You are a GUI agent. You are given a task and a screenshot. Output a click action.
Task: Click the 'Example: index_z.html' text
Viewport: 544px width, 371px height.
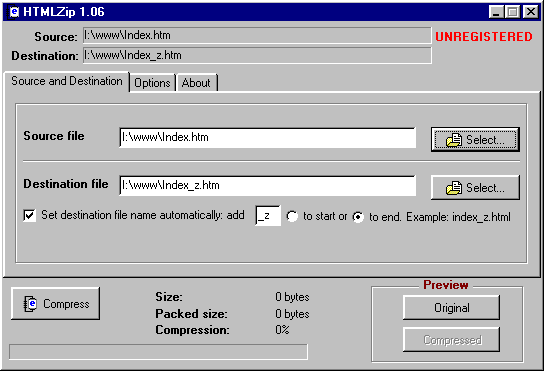tap(458, 217)
